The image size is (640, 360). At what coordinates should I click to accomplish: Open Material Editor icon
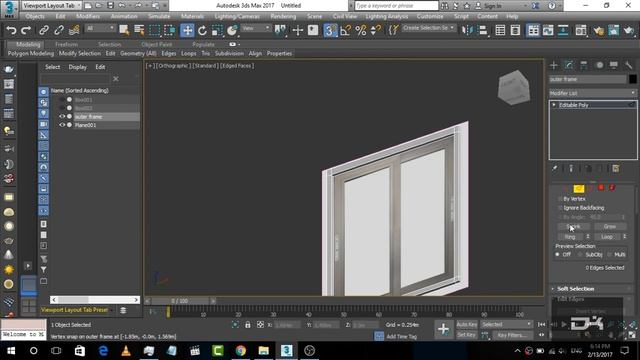coord(580,30)
